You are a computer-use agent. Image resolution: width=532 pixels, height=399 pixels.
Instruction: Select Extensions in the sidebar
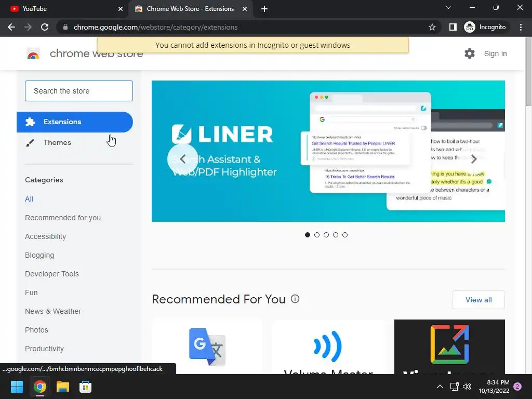point(75,122)
